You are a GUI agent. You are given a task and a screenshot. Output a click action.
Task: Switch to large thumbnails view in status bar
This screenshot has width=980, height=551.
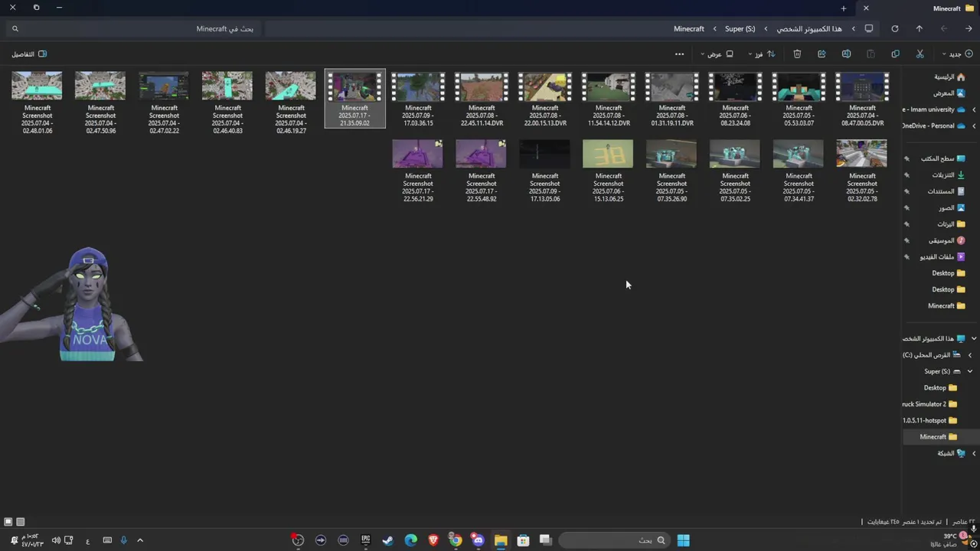(8, 522)
